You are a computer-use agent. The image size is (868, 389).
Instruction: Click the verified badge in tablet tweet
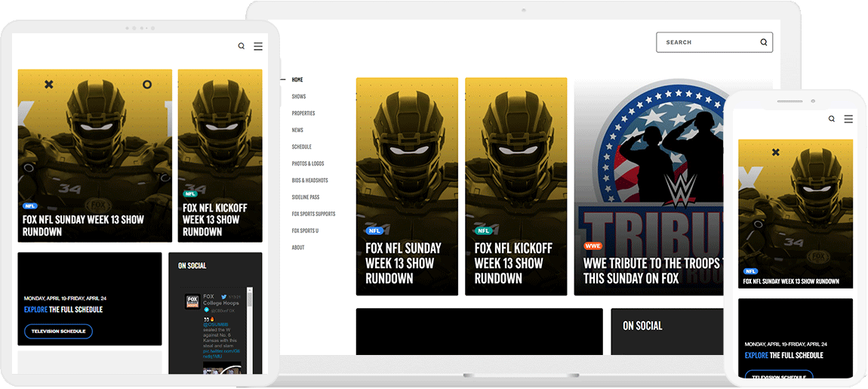207,310
